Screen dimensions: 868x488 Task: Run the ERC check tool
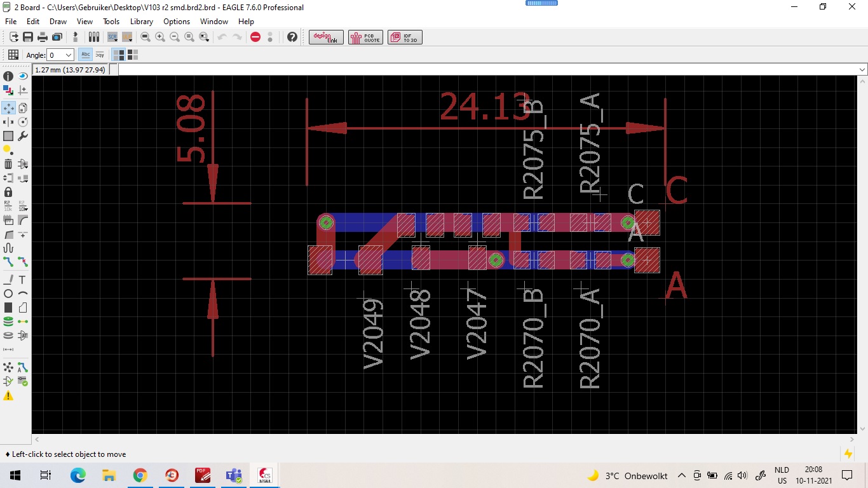pos(8,381)
